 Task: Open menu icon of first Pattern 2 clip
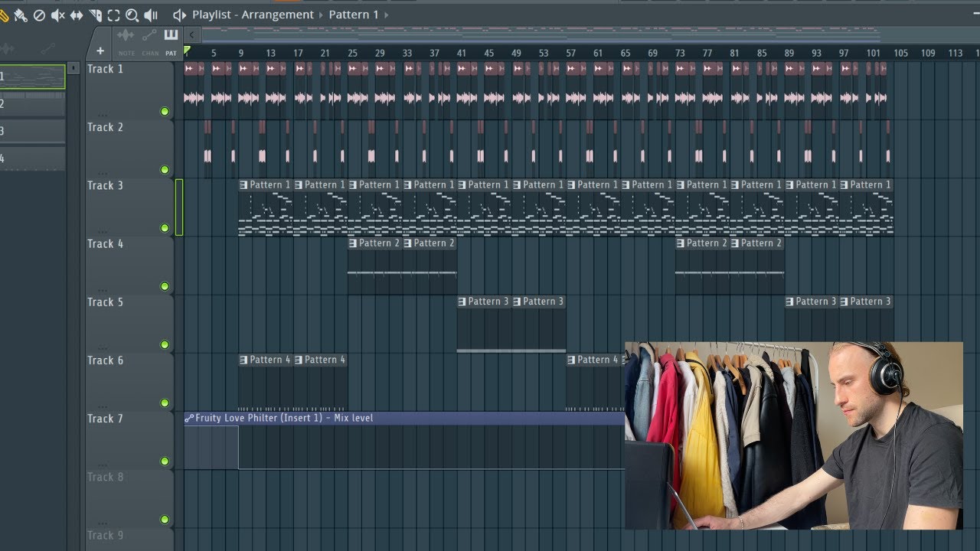point(353,243)
